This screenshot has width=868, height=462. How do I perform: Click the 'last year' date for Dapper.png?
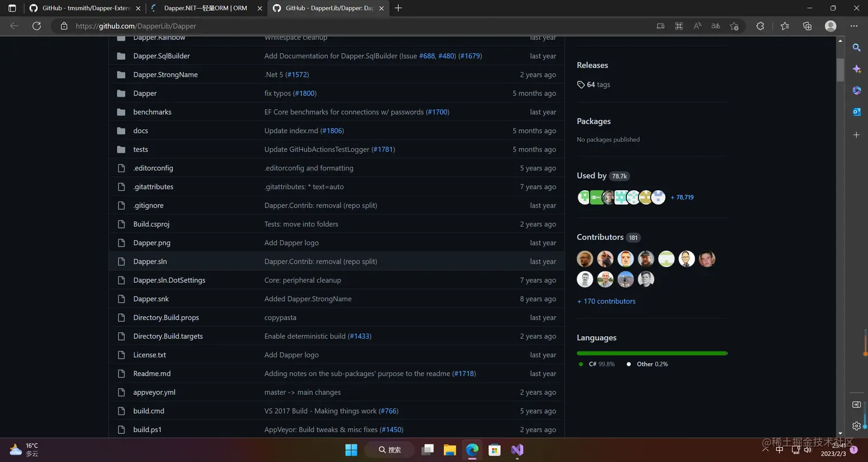tap(543, 242)
